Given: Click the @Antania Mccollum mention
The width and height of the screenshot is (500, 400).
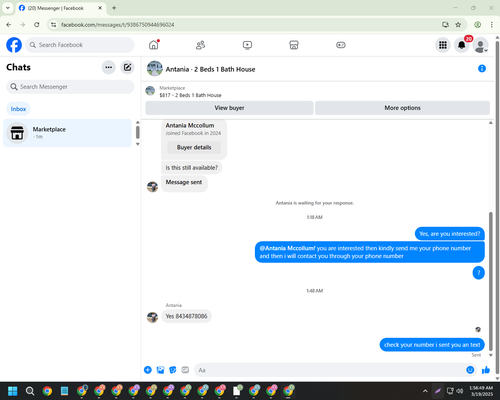Looking at the screenshot, I should click(287, 248).
